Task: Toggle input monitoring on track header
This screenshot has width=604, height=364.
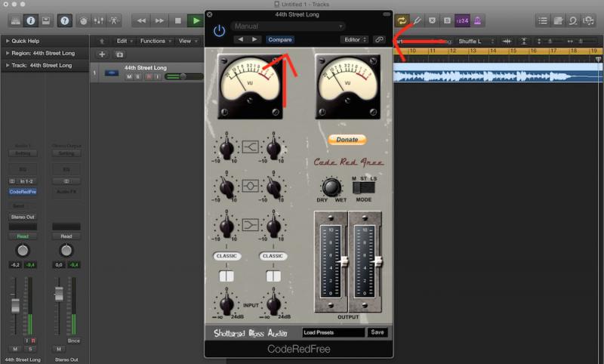Action: click(157, 77)
